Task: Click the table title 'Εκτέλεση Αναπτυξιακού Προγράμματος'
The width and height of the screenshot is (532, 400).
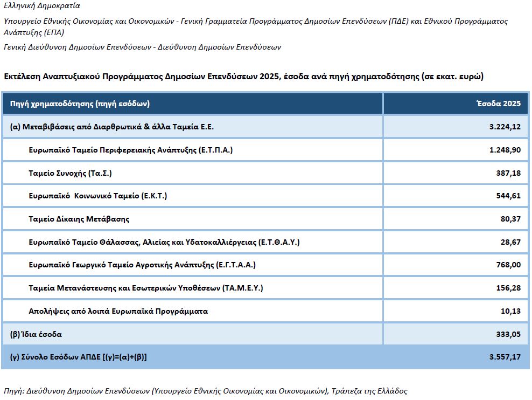Action: 243,77
